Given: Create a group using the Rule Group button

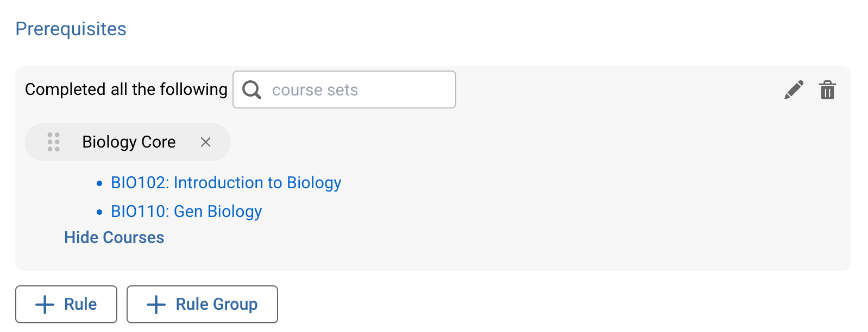Looking at the screenshot, I should pyautogui.click(x=202, y=304).
